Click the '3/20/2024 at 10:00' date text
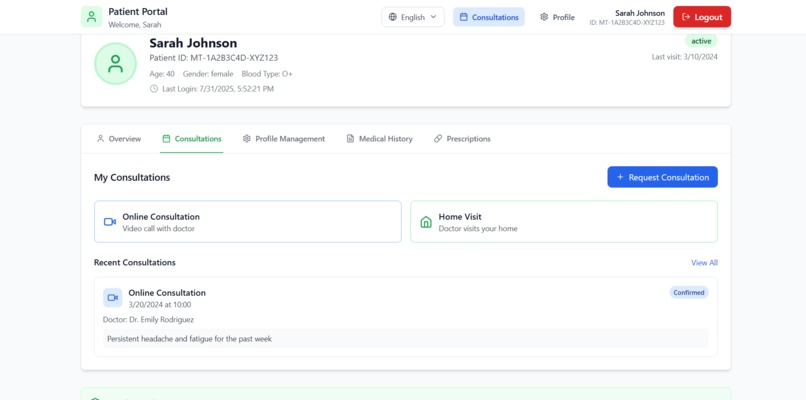Image resolution: width=806 pixels, height=400 pixels. [x=160, y=304]
